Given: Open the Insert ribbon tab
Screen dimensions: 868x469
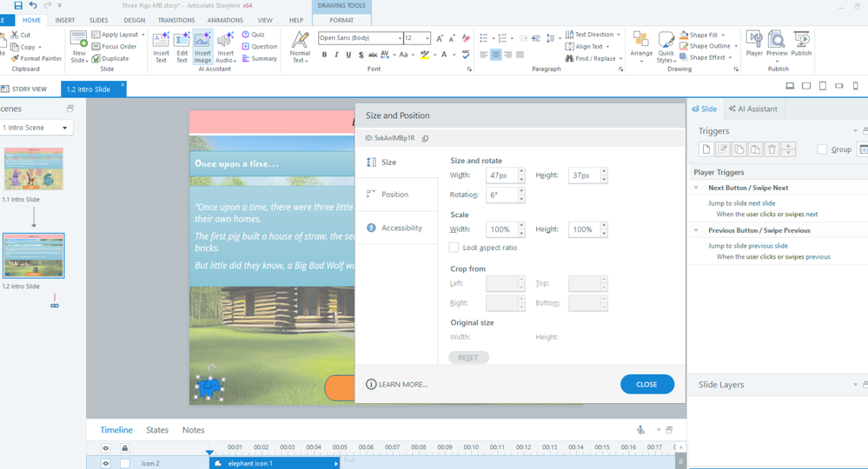Looking at the screenshot, I should click(65, 20).
